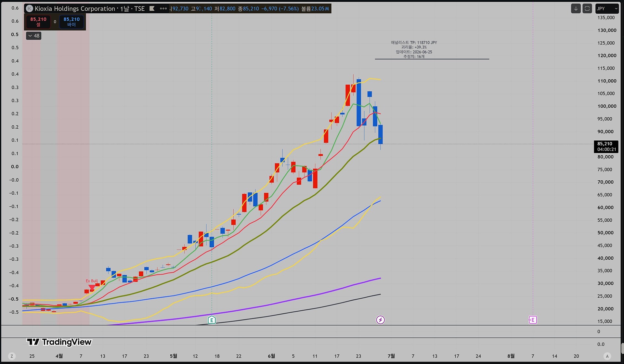Open the three-dots more menu in legend

(x=163, y=8)
